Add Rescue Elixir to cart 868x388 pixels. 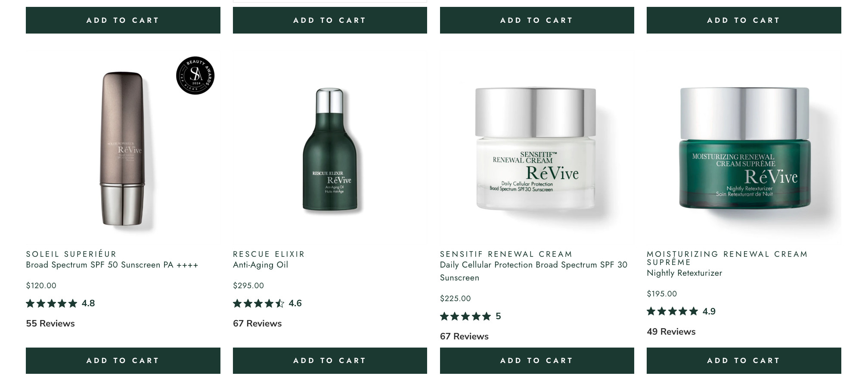tap(330, 360)
